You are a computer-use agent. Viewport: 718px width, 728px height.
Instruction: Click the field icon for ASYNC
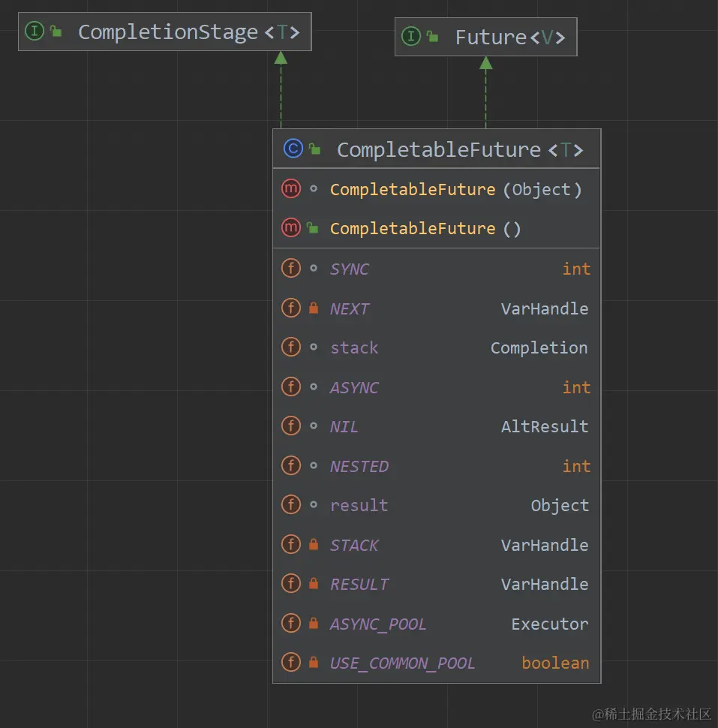[x=291, y=387]
